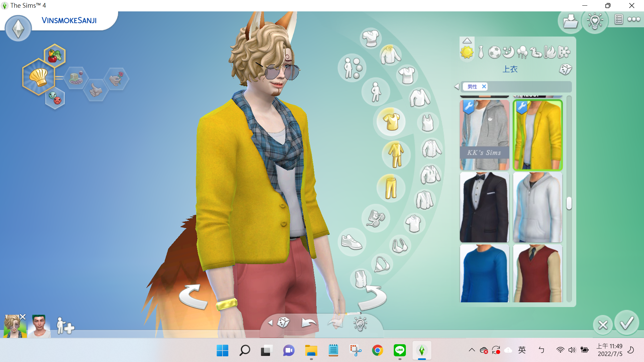
Task: Toggle the bottom-bar lightbulb hints button
Action: (x=360, y=323)
